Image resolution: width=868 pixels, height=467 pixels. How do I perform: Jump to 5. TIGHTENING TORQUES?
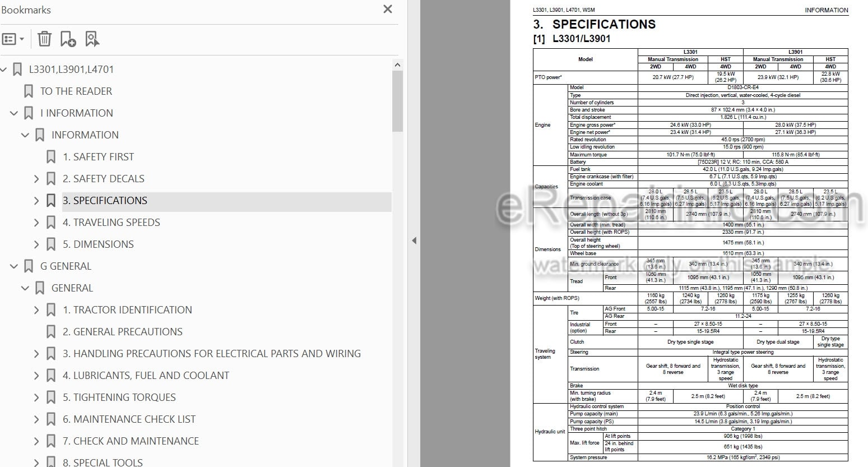point(119,397)
